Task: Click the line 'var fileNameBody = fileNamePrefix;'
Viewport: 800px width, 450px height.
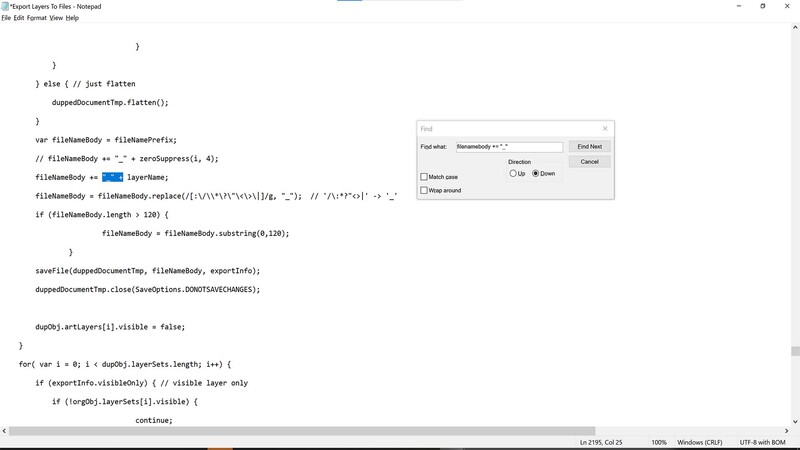Action: click(106, 140)
